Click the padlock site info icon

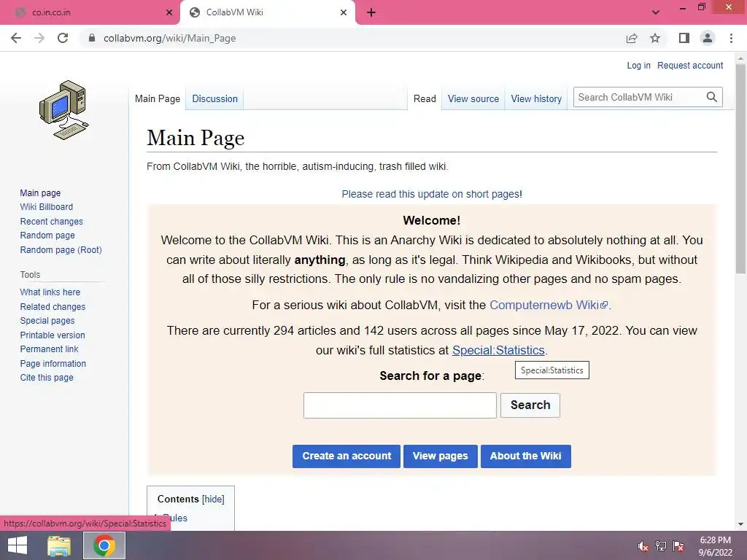(92, 38)
